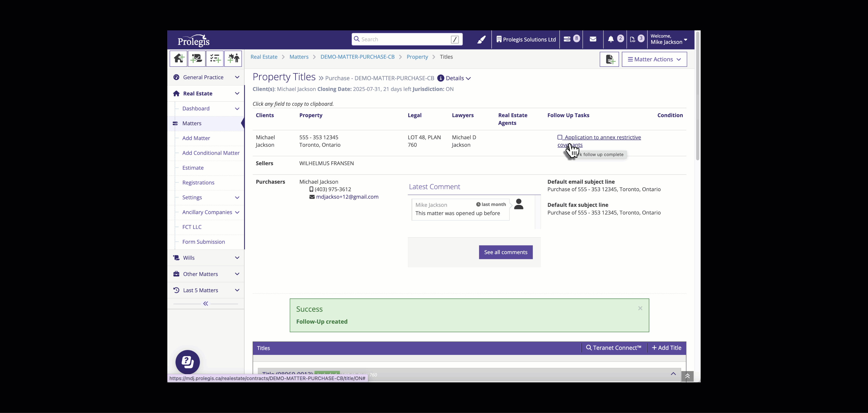Open the Matter Actions dropdown
Screen dimensions: 868x413
(x=654, y=59)
